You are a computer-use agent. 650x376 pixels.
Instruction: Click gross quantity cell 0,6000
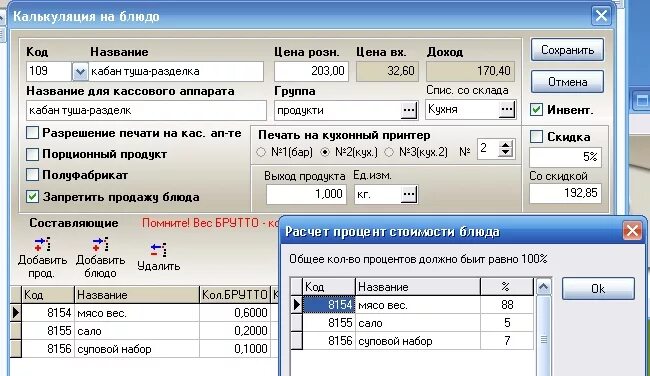coord(235,313)
